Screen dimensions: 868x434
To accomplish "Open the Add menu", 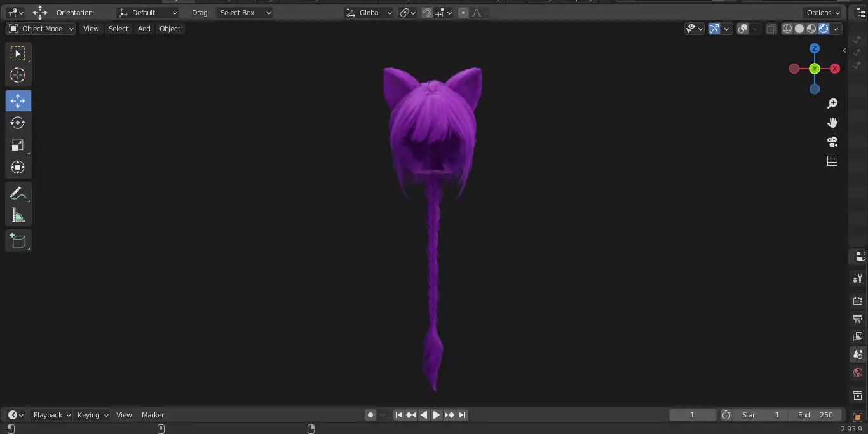I will [144, 29].
